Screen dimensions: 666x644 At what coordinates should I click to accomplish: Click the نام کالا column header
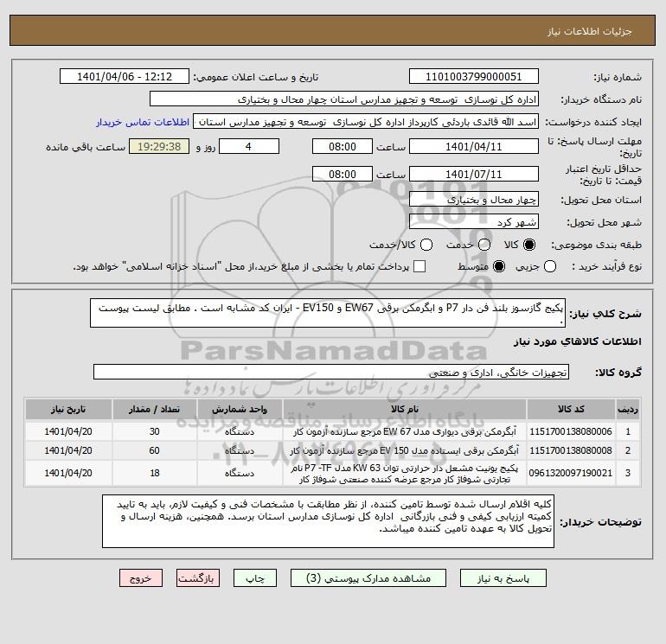(405, 409)
